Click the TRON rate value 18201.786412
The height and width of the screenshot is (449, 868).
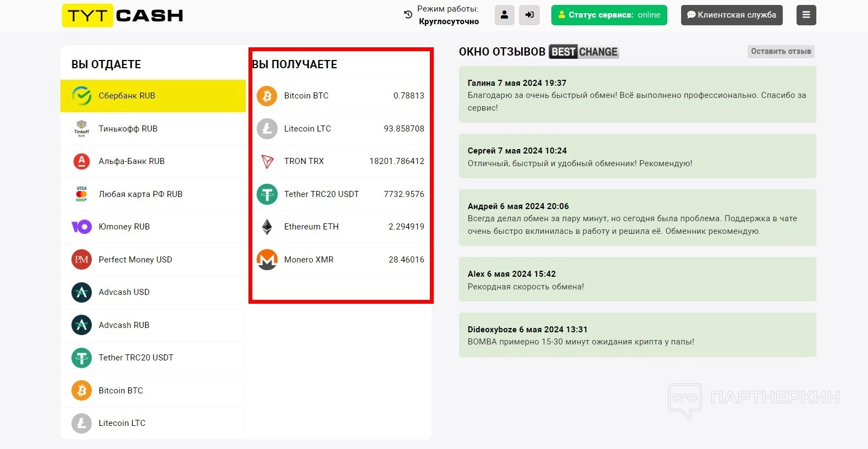pyautogui.click(x=397, y=161)
